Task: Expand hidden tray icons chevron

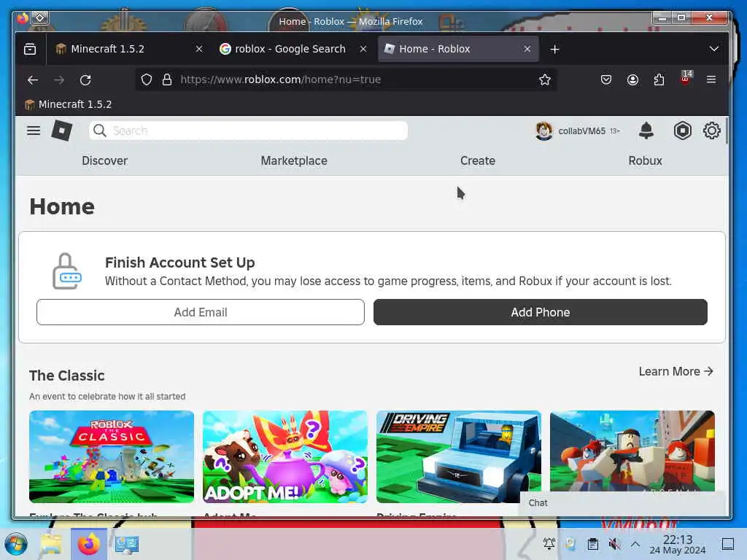Action: (x=635, y=544)
